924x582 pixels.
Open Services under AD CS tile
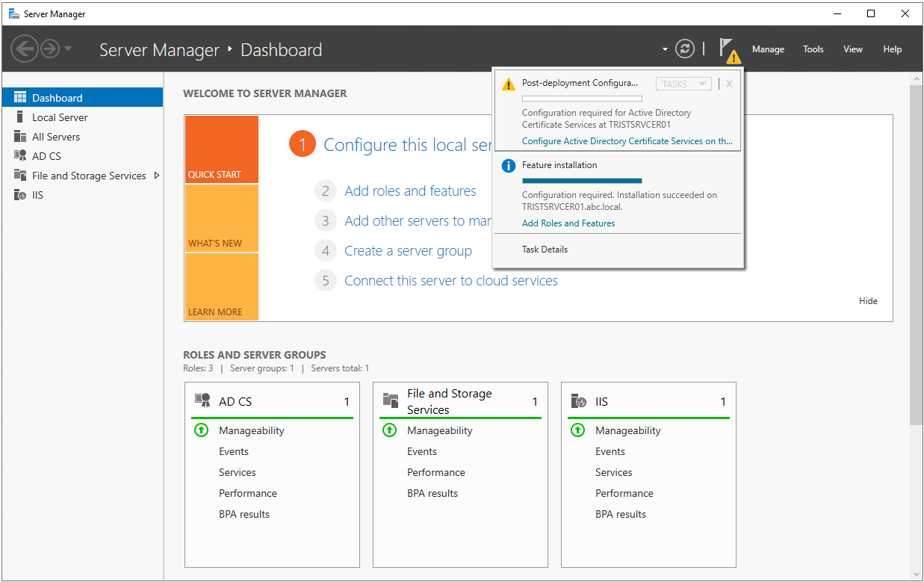[x=238, y=472]
